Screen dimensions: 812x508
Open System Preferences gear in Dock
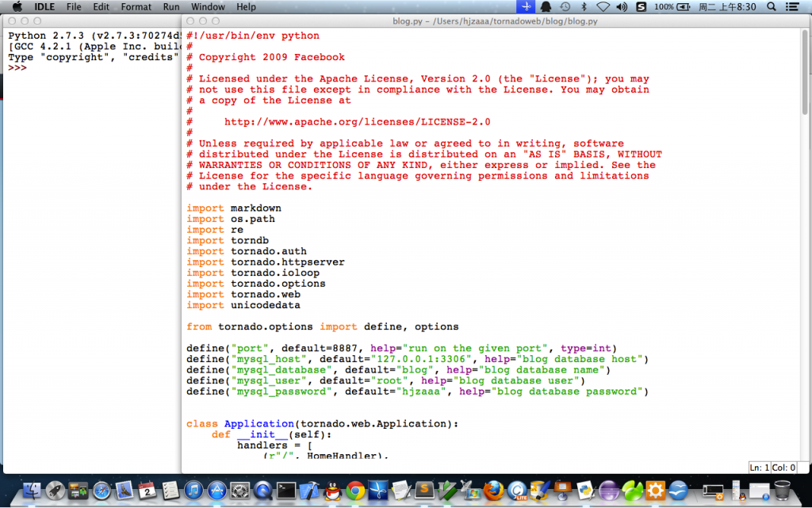click(x=239, y=491)
